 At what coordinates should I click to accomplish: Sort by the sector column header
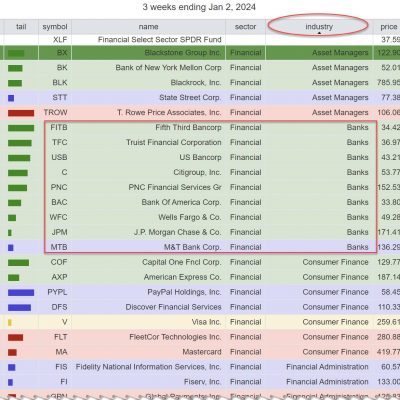pos(245,27)
